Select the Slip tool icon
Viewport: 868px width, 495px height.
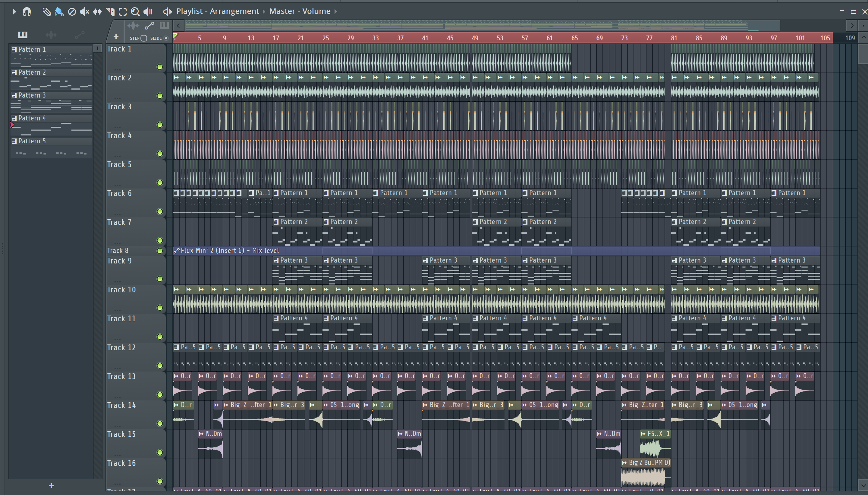(97, 11)
